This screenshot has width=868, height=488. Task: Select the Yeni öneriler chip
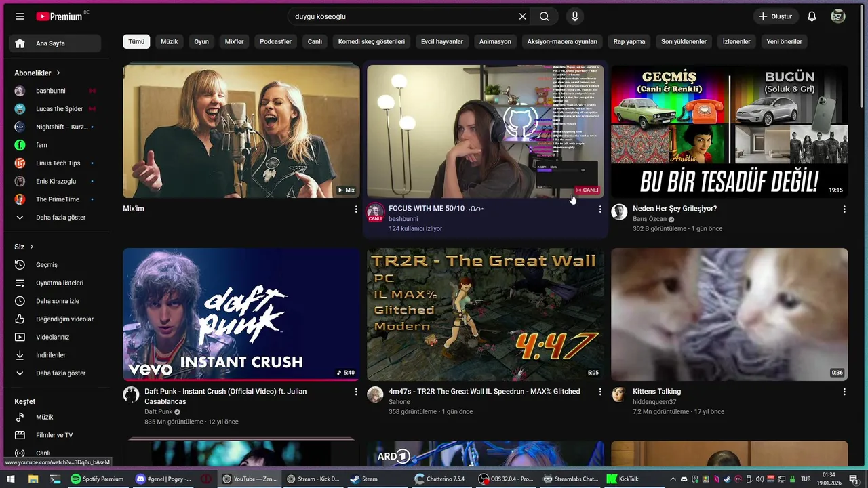(x=784, y=41)
